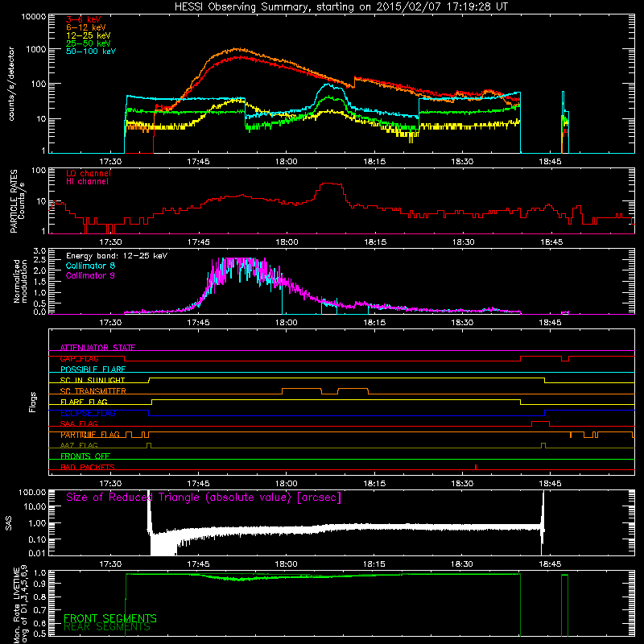The image size is (644, 644).
Task: Select the FRONTS_OFF flag label
Action: click(85, 456)
